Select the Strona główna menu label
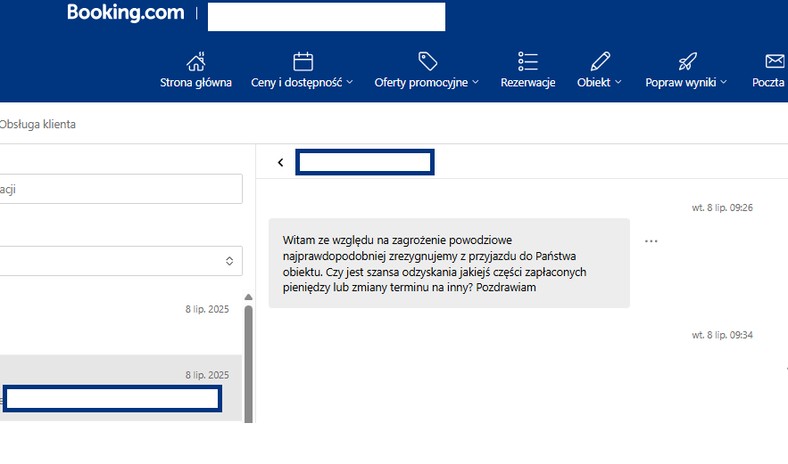788x464 pixels. [196, 82]
